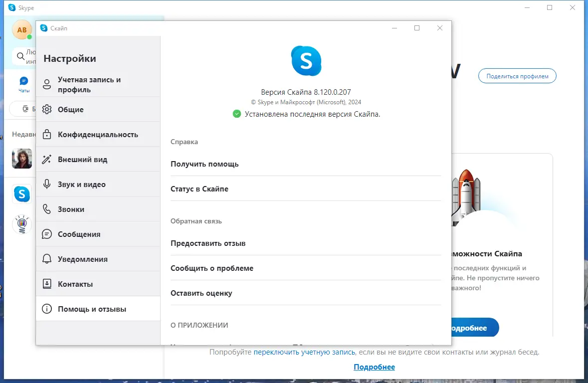Image resolution: width=588 pixels, height=383 pixels.
Task: Click the meeting camera icon in Skype main window
Action: pyautogui.click(x=25, y=109)
